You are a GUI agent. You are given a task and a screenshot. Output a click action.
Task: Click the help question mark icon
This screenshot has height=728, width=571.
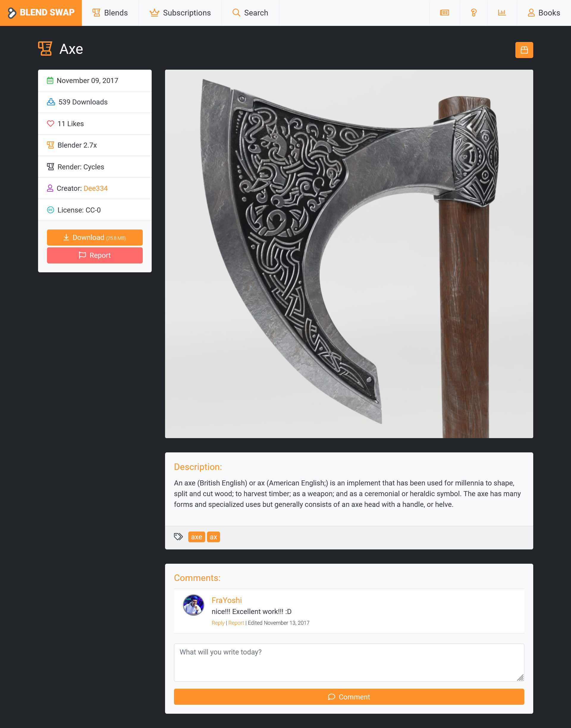click(473, 13)
